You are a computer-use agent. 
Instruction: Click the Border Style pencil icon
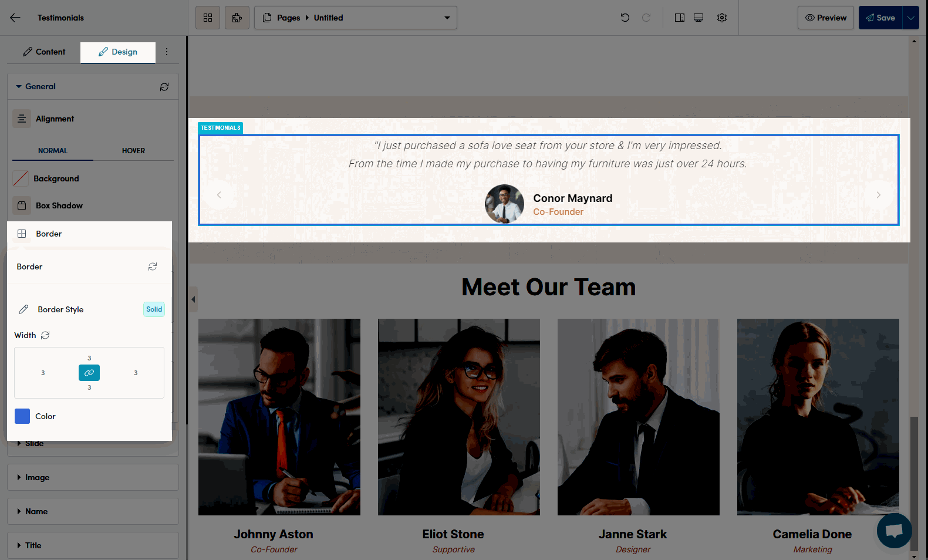(x=23, y=309)
